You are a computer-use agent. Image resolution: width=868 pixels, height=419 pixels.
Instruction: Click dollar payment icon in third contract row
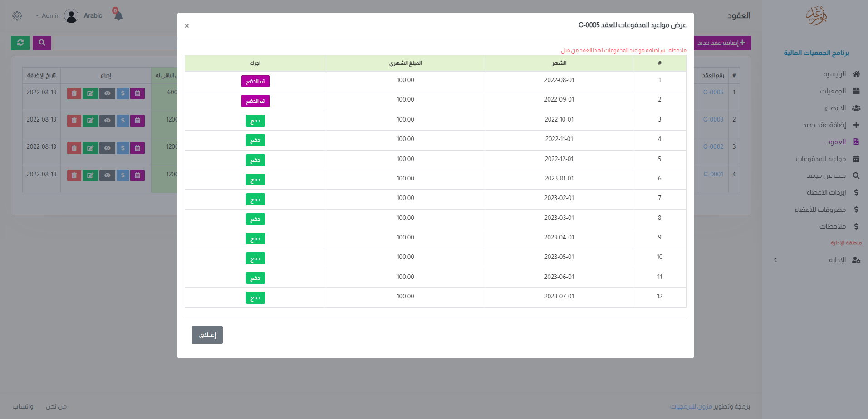(x=123, y=148)
